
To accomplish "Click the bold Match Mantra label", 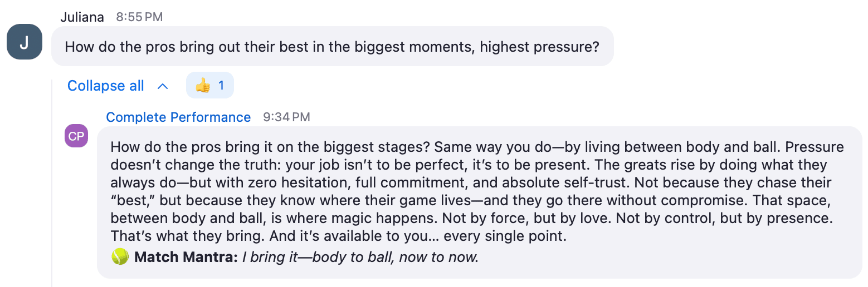I will coord(186,257).
